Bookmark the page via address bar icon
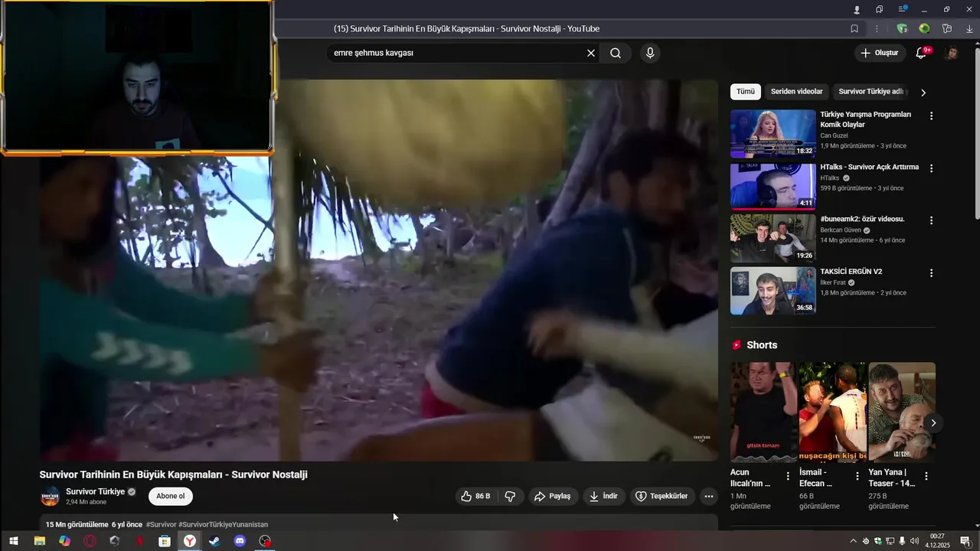The image size is (980, 551). tap(854, 29)
